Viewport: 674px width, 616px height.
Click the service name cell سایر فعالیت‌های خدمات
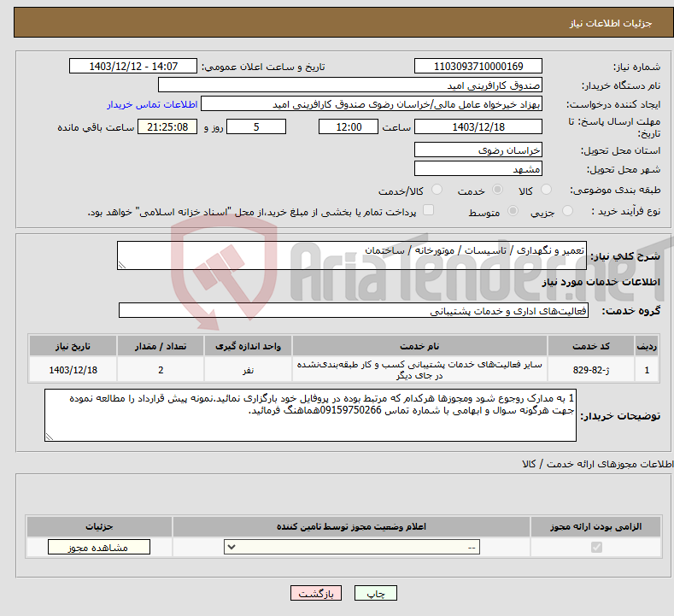point(419,370)
